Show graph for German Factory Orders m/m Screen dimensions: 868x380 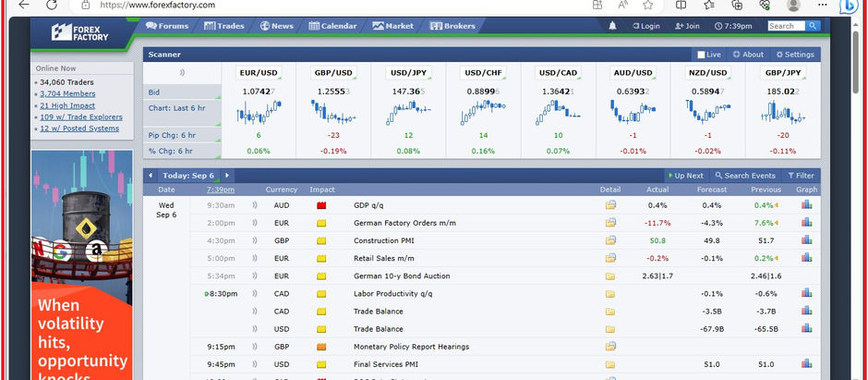pyautogui.click(x=806, y=222)
